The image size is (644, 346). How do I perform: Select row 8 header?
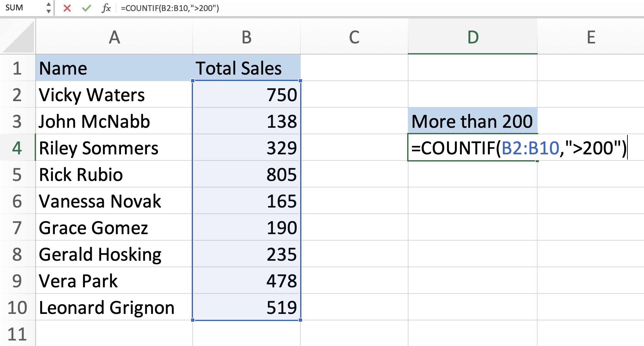[x=18, y=254]
